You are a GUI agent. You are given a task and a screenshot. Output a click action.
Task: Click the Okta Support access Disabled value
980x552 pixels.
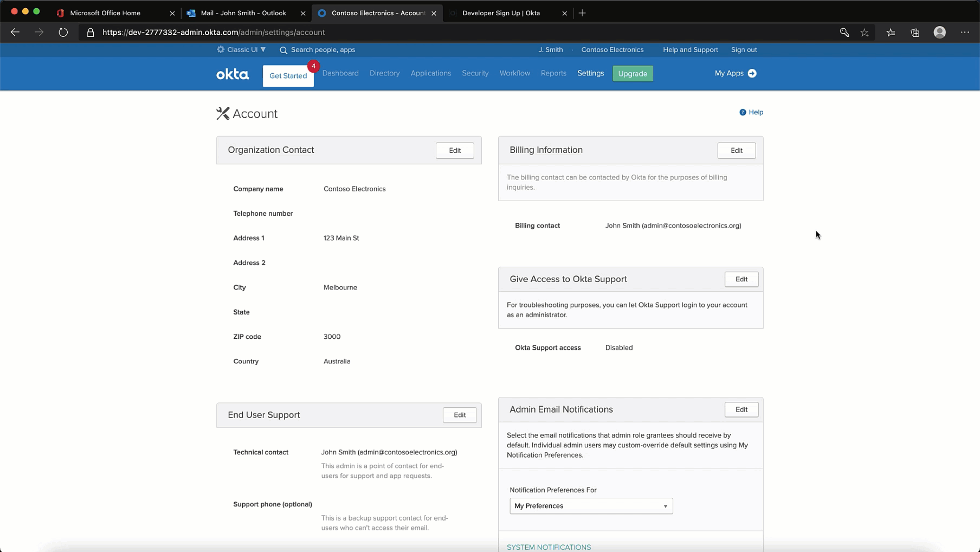click(619, 348)
